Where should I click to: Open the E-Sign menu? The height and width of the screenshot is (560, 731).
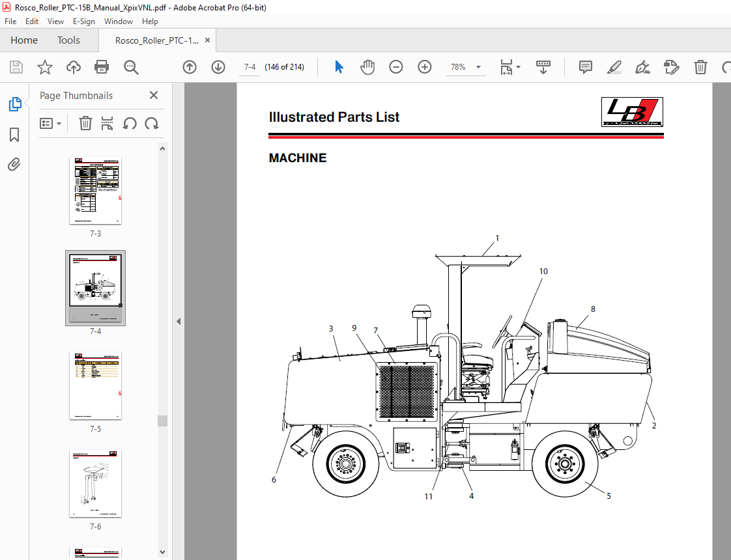tap(84, 21)
